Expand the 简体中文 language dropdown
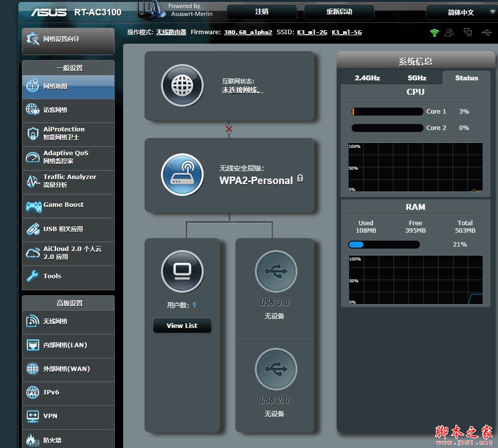The image size is (498, 448). (x=462, y=12)
